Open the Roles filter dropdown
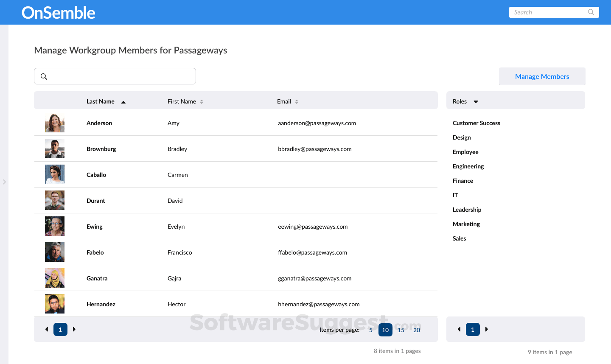 pos(476,101)
